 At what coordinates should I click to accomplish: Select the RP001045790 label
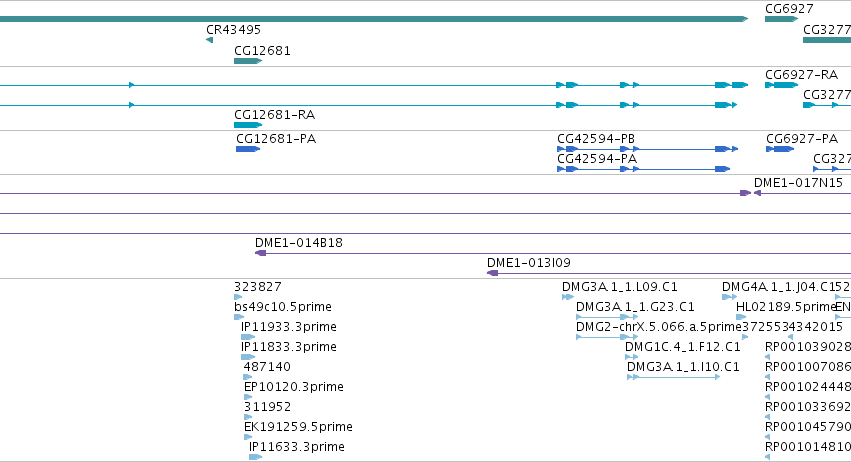coord(808,427)
